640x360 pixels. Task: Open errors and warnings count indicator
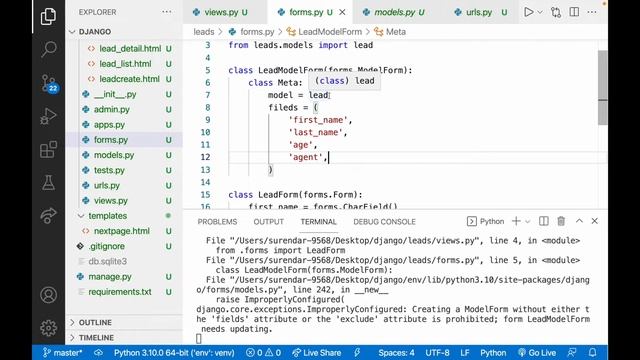coord(263,353)
